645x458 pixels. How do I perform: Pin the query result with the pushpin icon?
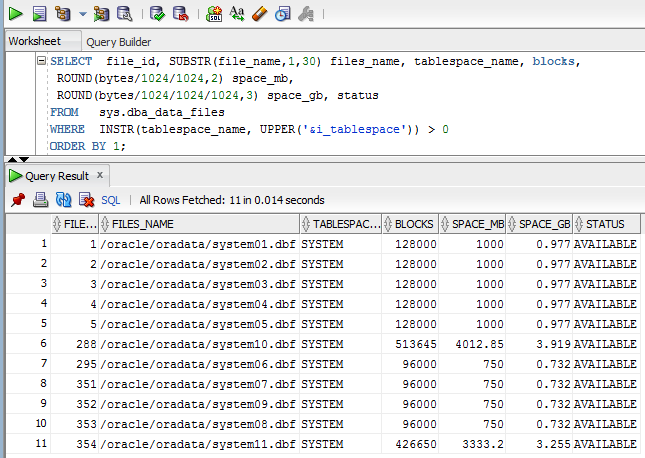point(18,200)
